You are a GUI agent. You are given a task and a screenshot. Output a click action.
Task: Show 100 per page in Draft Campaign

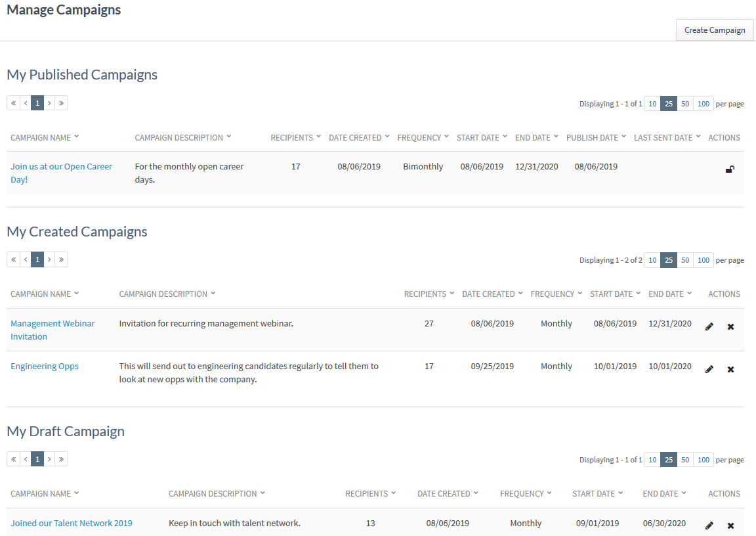click(703, 460)
